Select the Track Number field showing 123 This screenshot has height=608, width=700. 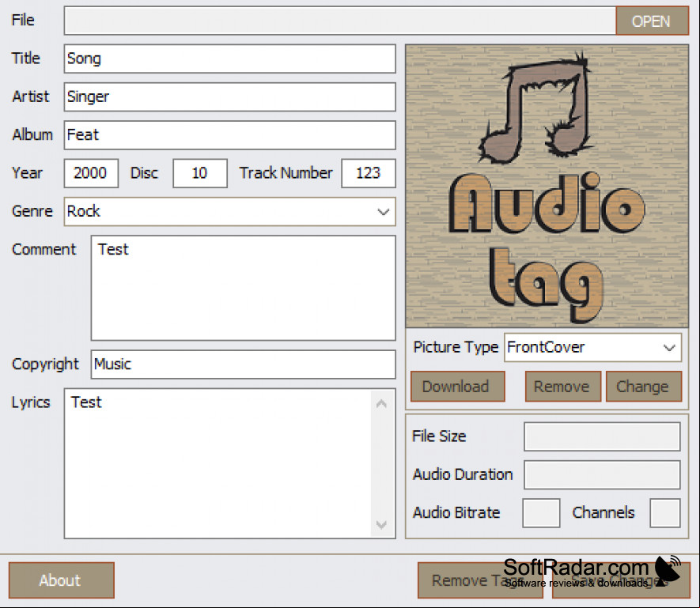click(369, 173)
